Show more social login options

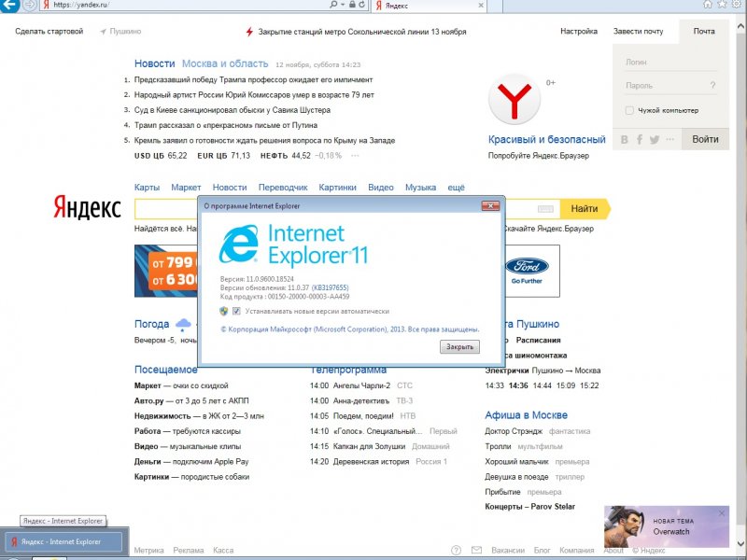coord(669,139)
